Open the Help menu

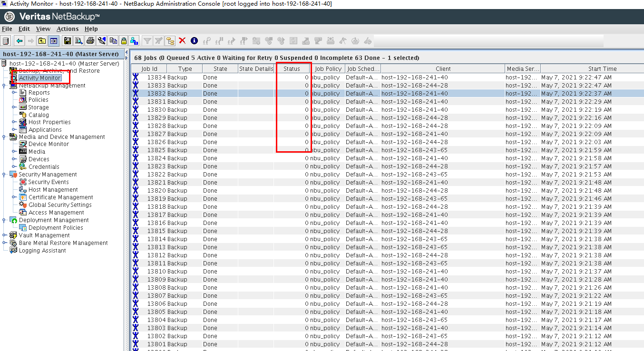point(91,29)
